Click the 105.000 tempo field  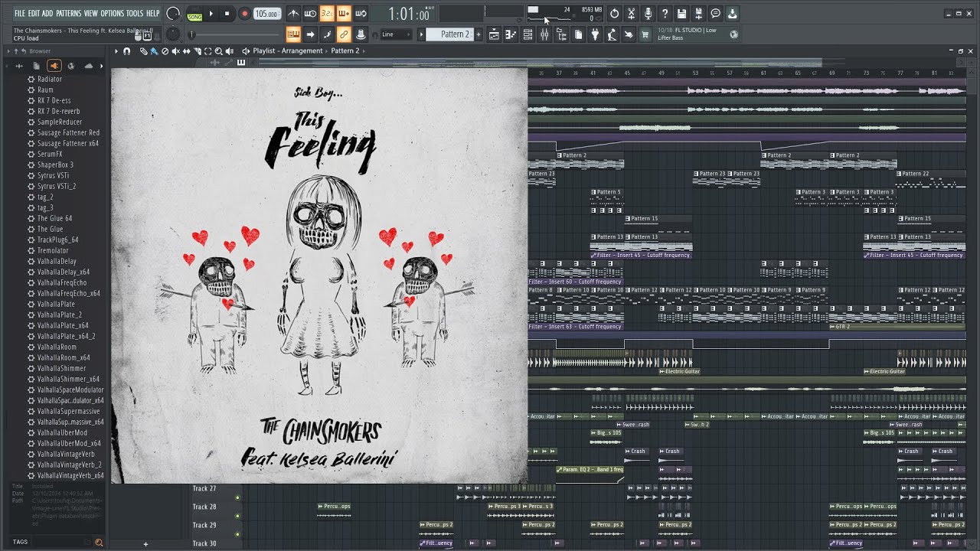pyautogui.click(x=266, y=14)
